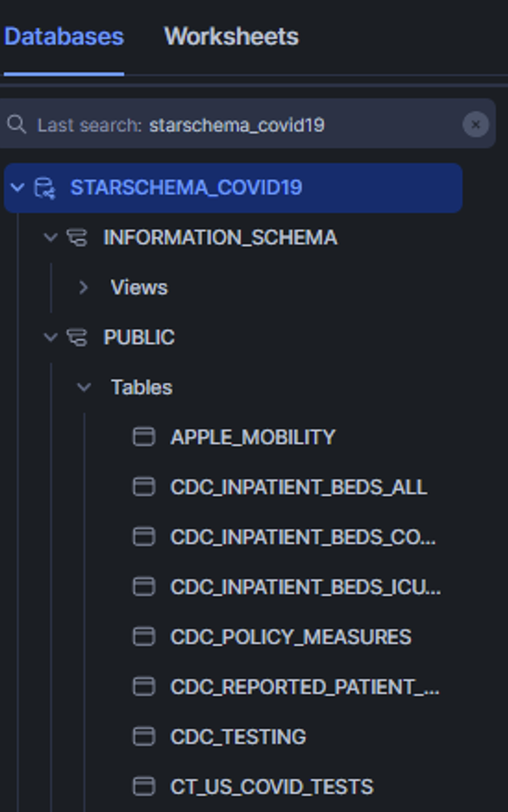The height and width of the screenshot is (812, 508).
Task: Collapse the INFORMATION_SCHEMA schema node
Action: (51, 238)
